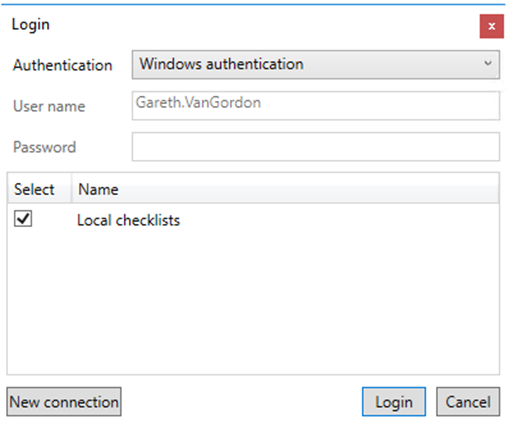Focus the Password text box

pyautogui.click(x=315, y=147)
